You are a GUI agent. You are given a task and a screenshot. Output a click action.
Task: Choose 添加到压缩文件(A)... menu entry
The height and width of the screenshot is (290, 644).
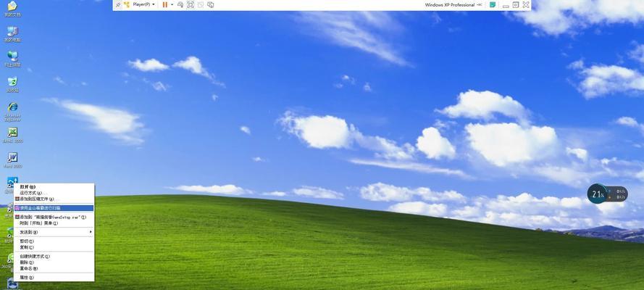[54, 199]
